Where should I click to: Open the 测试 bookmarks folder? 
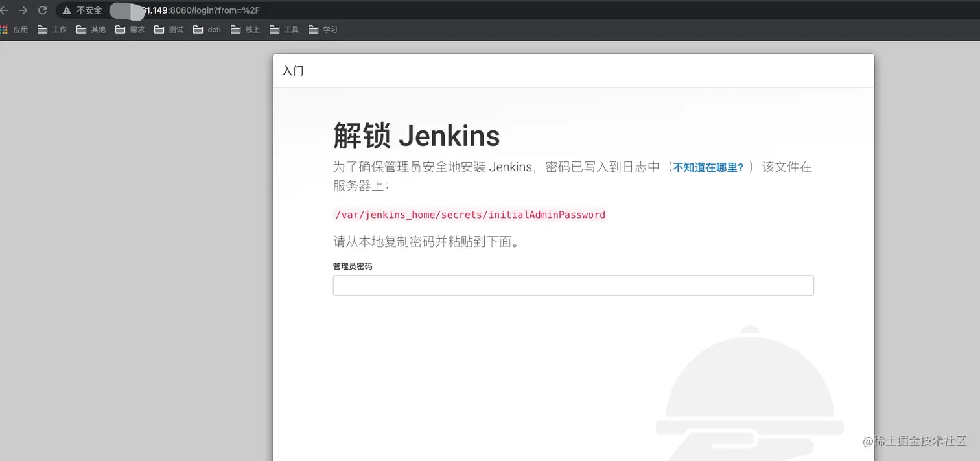pyautogui.click(x=169, y=29)
